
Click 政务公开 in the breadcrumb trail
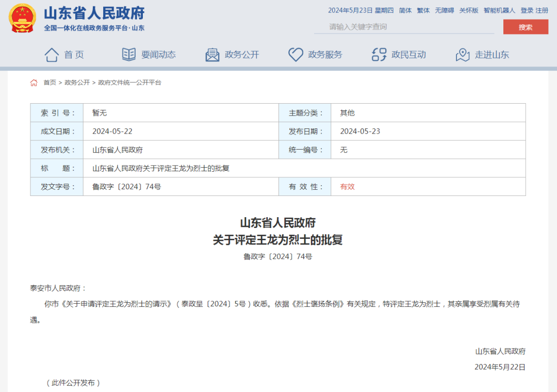click(77, 83)
